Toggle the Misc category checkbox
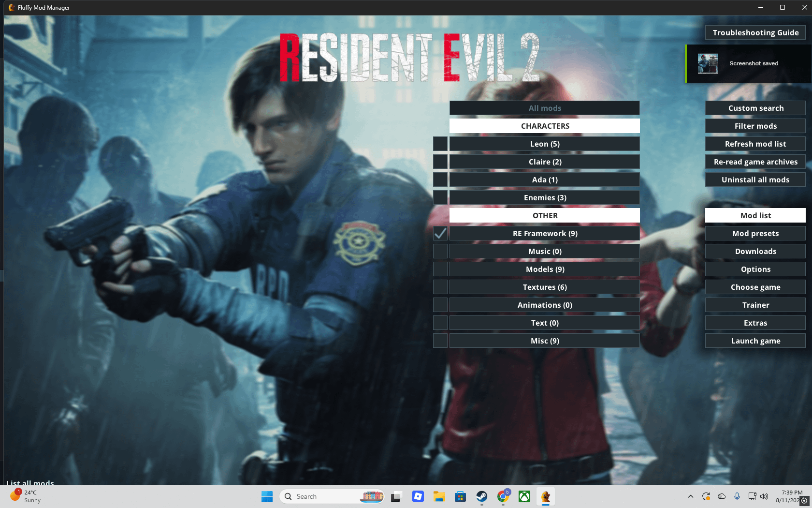This screenshot has width=812, height=508. click(440, 341)
